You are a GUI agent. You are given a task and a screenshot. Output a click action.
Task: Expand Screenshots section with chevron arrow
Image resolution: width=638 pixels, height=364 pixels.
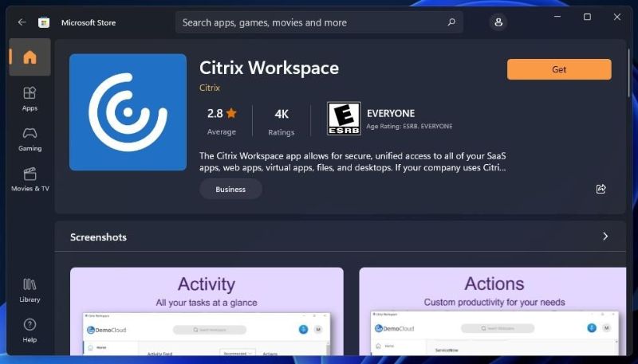(605, 237)
